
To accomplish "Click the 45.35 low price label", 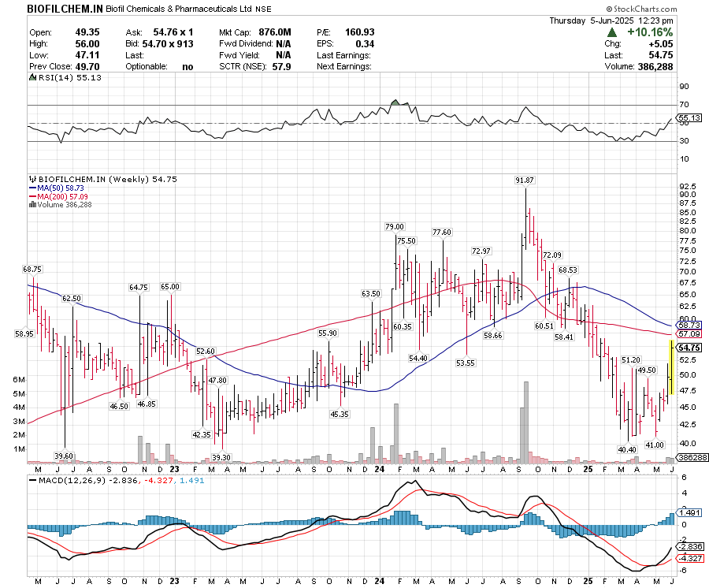I will [x=340, y=414].
